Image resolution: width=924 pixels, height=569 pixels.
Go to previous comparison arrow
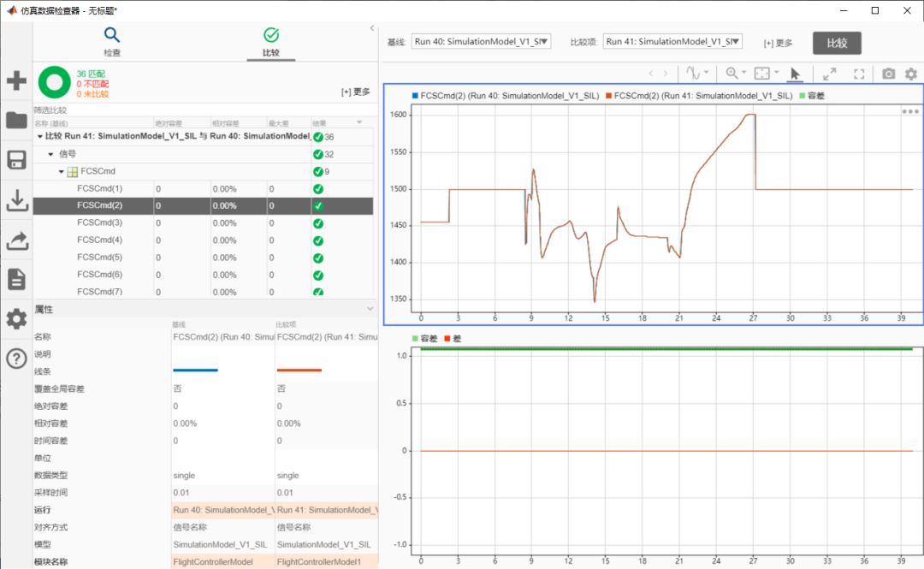click(650, 74)
